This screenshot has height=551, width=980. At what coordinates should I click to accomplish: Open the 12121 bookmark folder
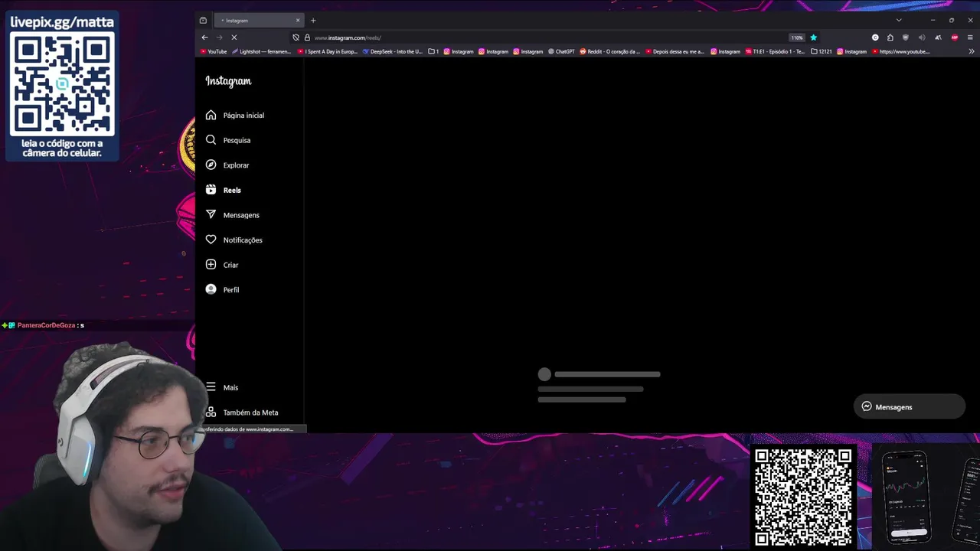821,52
